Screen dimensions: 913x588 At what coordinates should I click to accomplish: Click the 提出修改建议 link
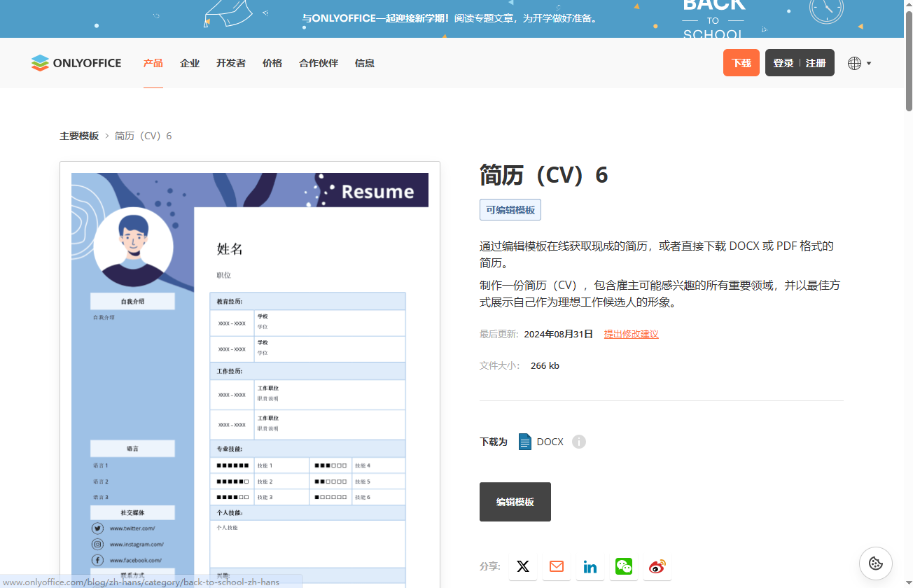tap(632, 334)
